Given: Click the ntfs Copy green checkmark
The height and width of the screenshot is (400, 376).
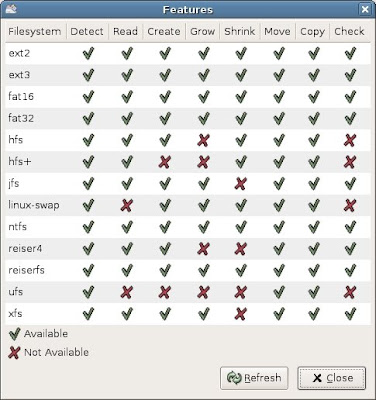Looking at the screenshot, I should coord(314,227).
